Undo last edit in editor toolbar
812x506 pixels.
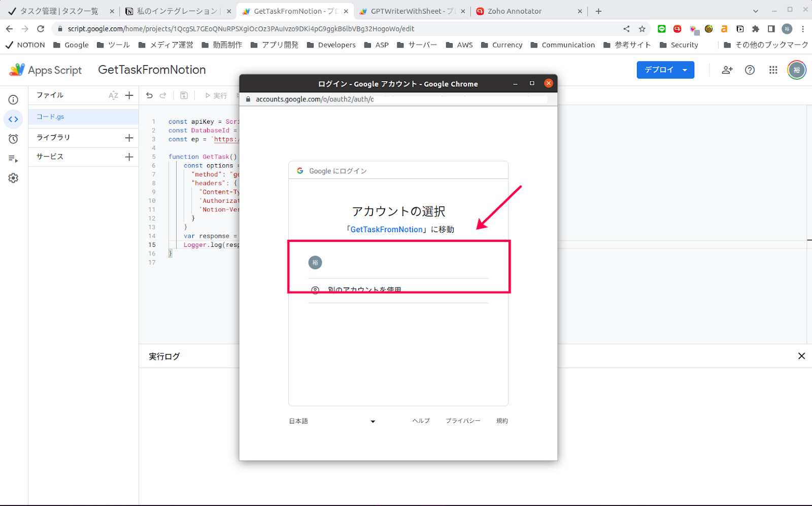(x=149, y=95)
